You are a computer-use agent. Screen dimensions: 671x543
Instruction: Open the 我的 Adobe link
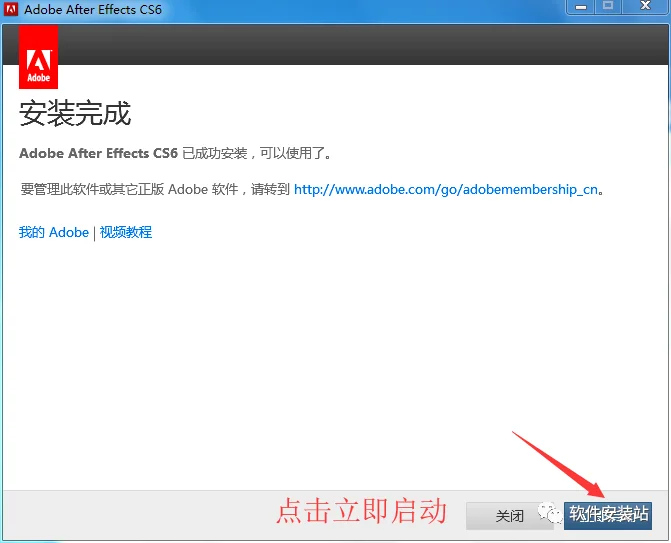[53, 232]
